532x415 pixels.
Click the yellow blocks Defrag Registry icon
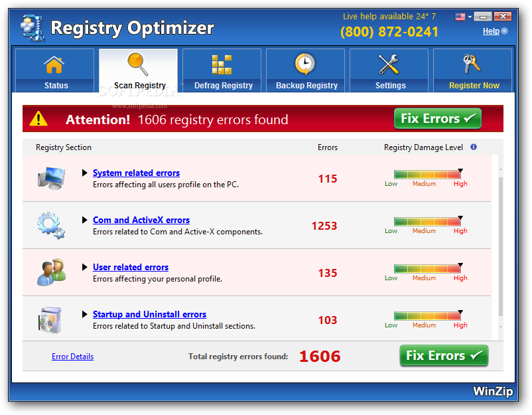(x=222, y=64)
